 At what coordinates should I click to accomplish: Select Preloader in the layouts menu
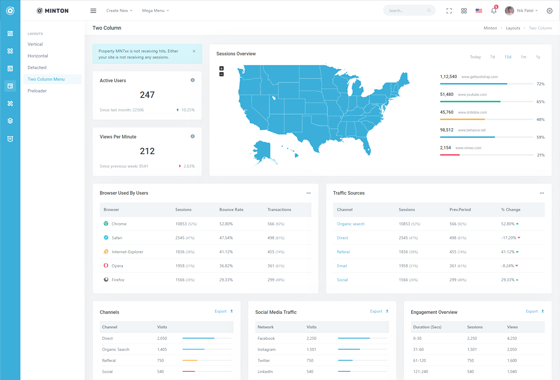(x=37, y=91)
